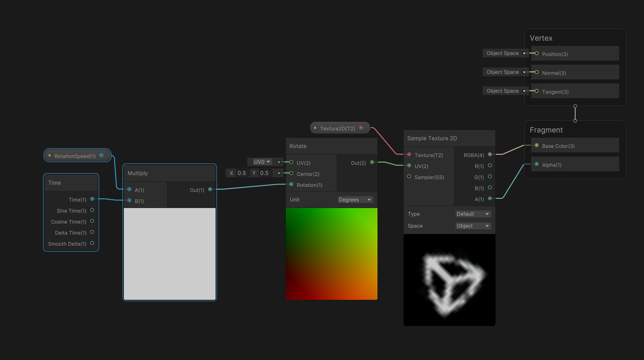This screenshot has height=360, width=644.
Task: Click the Sampler(SS) input port
Action: click(409, 177)
